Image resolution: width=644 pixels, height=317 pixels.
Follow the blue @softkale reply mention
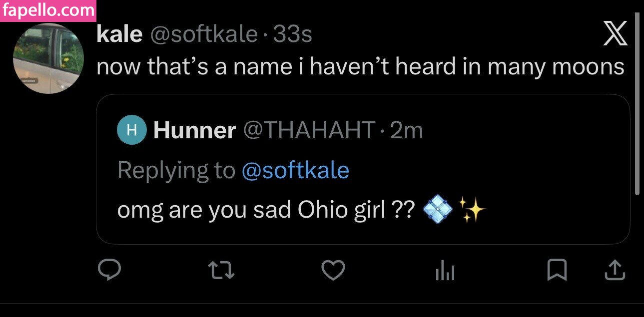tap(295, 171)
